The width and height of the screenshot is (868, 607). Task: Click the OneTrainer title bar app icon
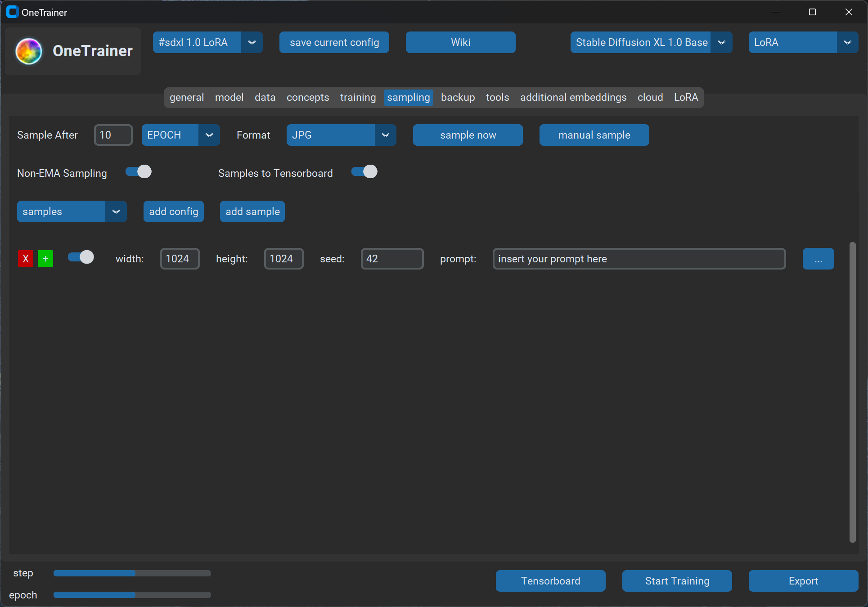(x=12, y=12)
